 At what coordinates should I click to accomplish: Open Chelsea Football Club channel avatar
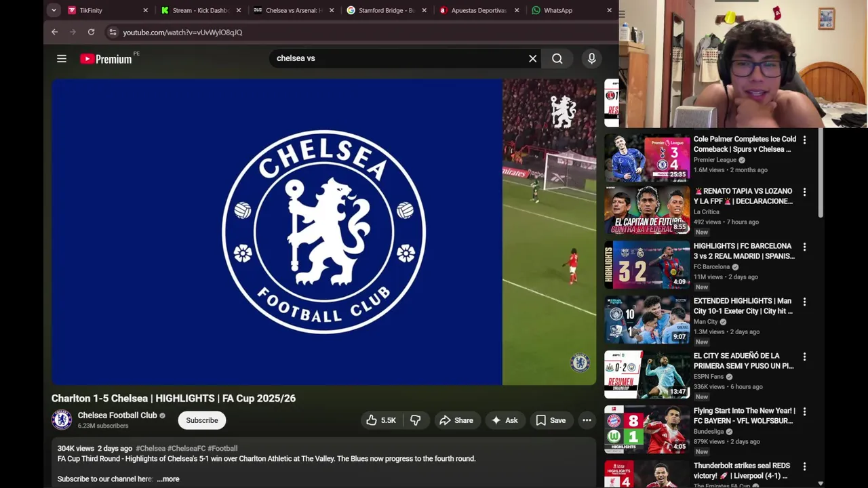tap(62, 420)
